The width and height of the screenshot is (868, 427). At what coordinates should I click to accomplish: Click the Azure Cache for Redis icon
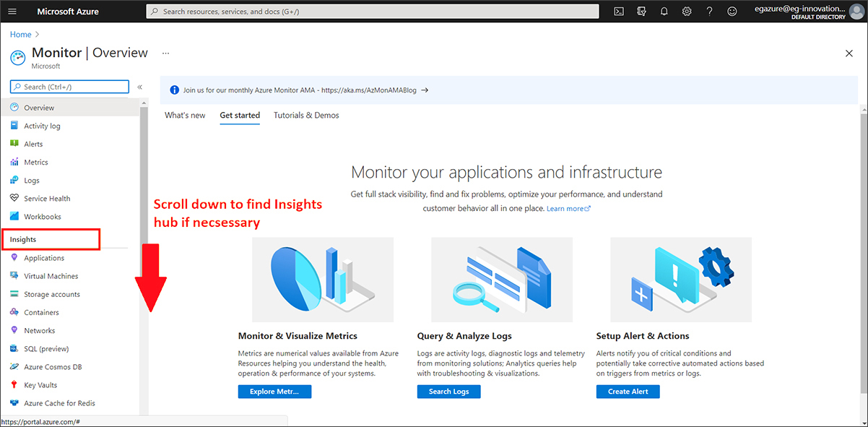pyautogui.click(x=14, y=403)
